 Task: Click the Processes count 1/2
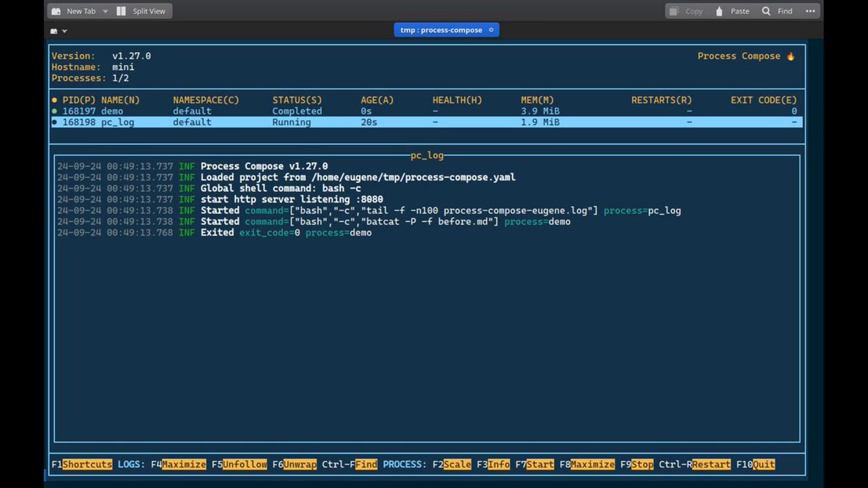(x=120, y=77)
